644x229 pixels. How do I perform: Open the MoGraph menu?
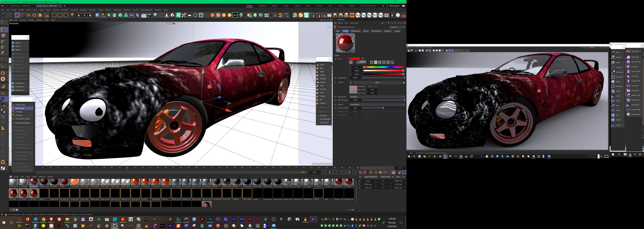click(64, 10)
